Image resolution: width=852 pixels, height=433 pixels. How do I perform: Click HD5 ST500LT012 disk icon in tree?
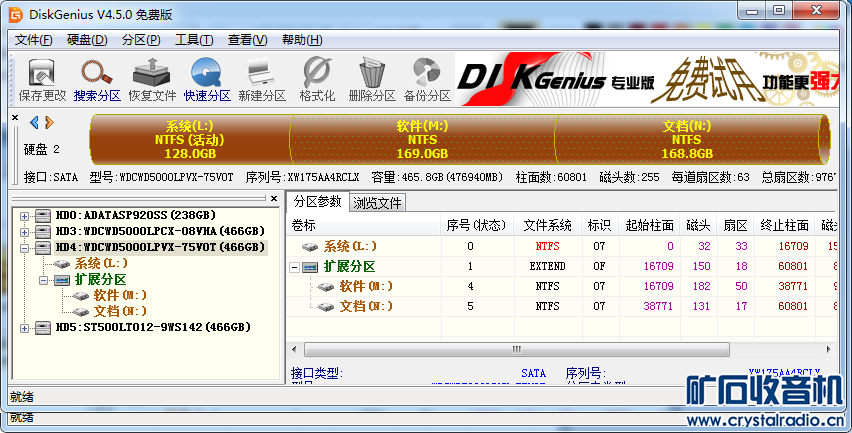[x=43, y=328]
